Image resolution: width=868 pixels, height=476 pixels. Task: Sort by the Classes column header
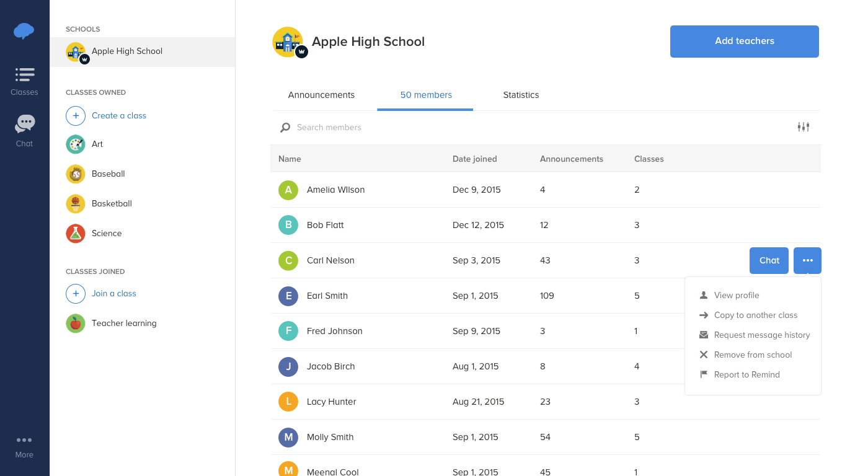point(649,159)
